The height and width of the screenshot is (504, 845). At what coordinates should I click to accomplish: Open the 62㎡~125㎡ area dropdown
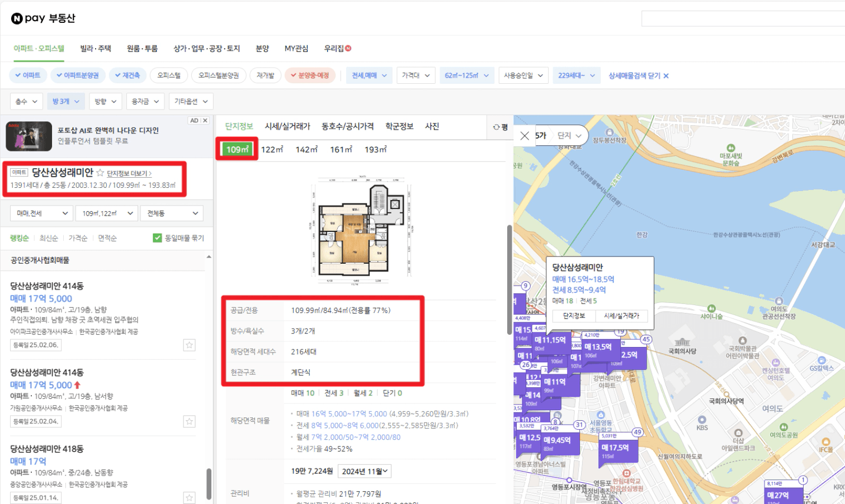pos(466,75)
